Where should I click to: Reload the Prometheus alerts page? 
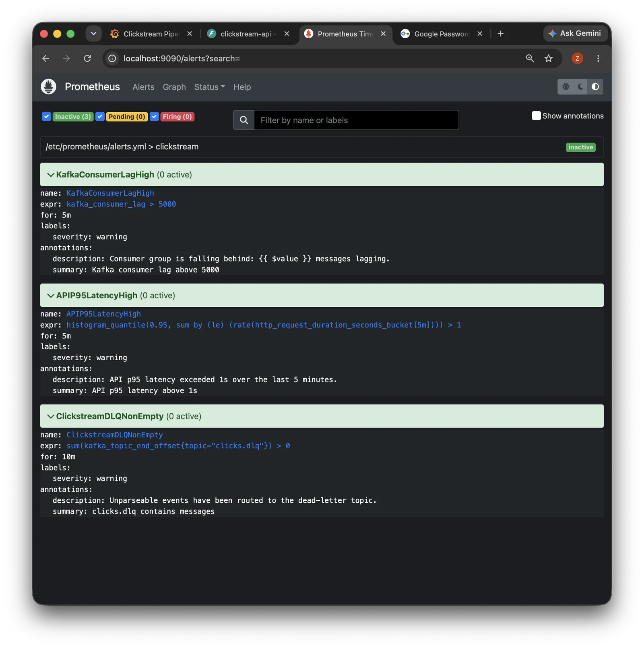click(87, 58)
